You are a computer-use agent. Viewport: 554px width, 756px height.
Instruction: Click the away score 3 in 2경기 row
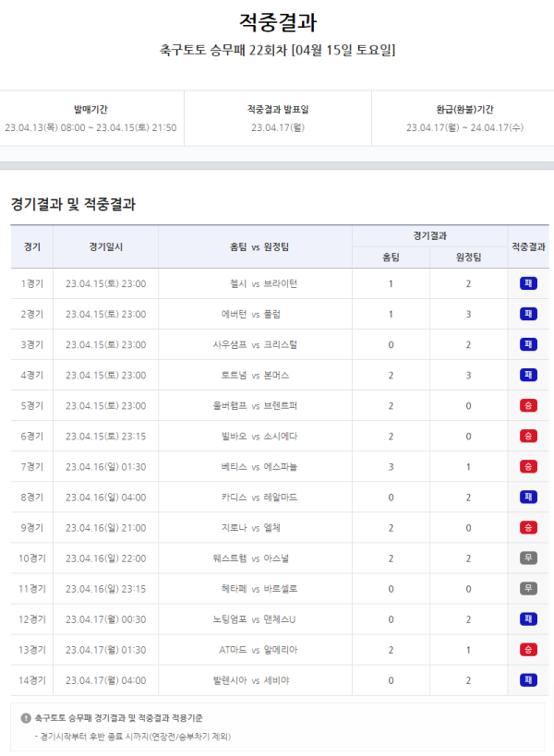pos(468,314)
